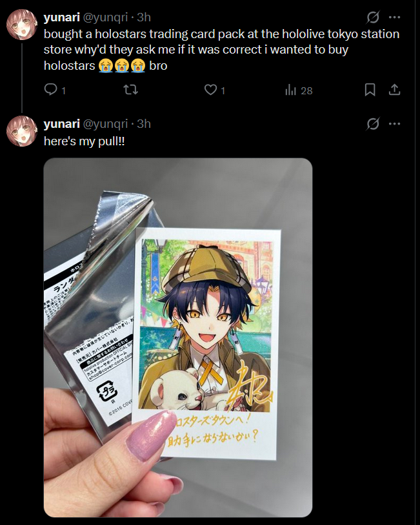Open Grok icon on 'here's my pull' tweet
The height and width of the screenshot is (525, 420).
[372, 124]
